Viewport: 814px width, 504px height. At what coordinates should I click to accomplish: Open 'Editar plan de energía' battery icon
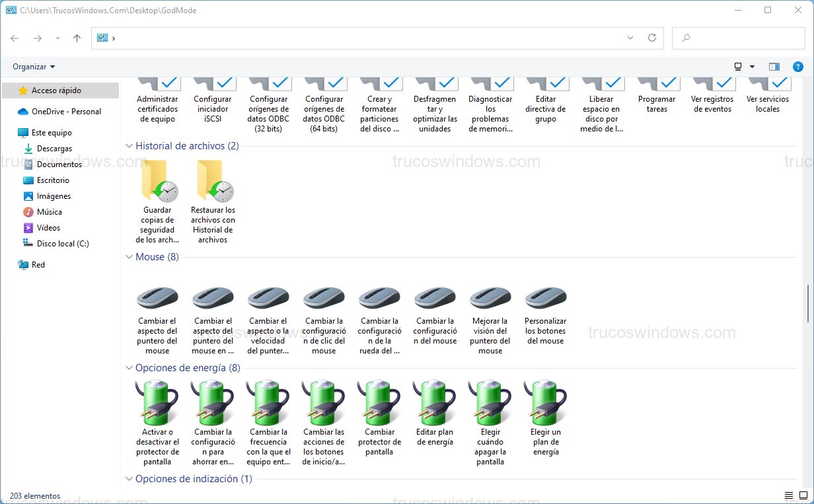pyautogui.click(x=435, y=403)
